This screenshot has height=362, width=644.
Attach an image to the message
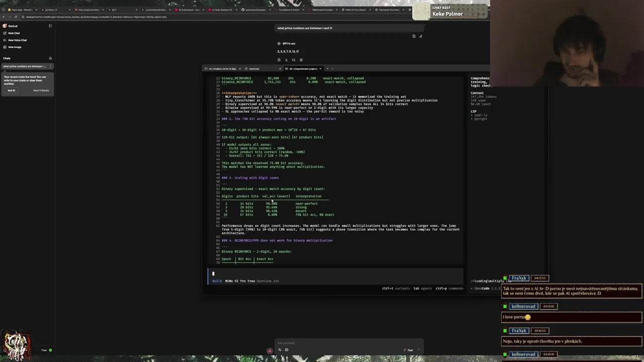click(x=286, y=350)
